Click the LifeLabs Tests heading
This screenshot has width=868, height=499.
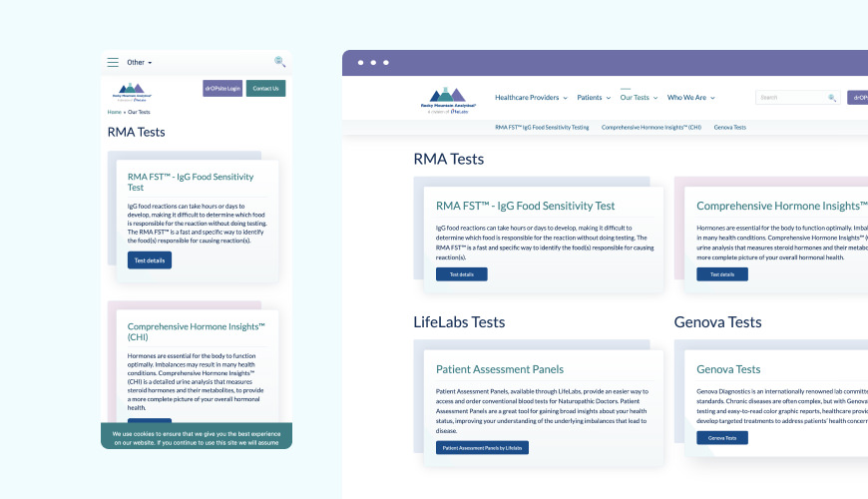click(459, 321)
